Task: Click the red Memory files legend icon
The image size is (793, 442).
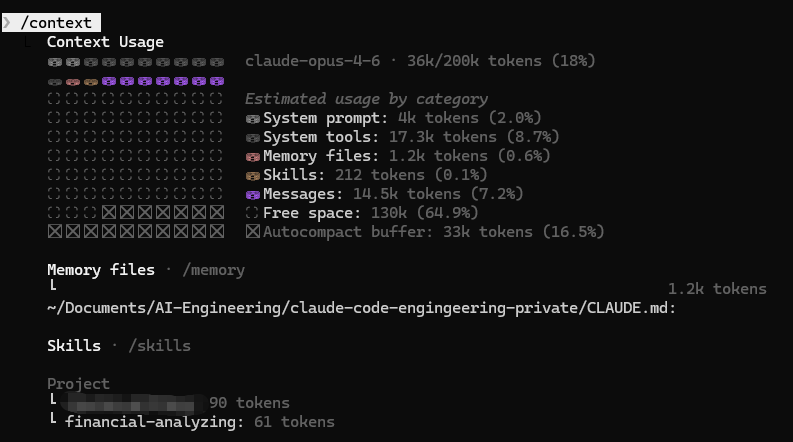Action: coord(253,156)
